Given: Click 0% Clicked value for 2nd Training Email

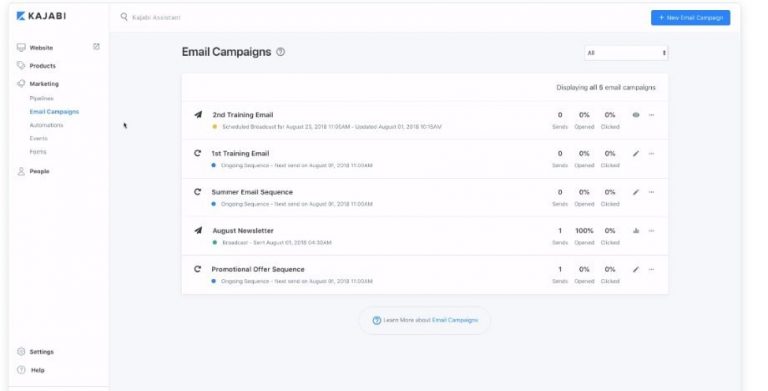Looking at the screenshot, I should point(610,115).
